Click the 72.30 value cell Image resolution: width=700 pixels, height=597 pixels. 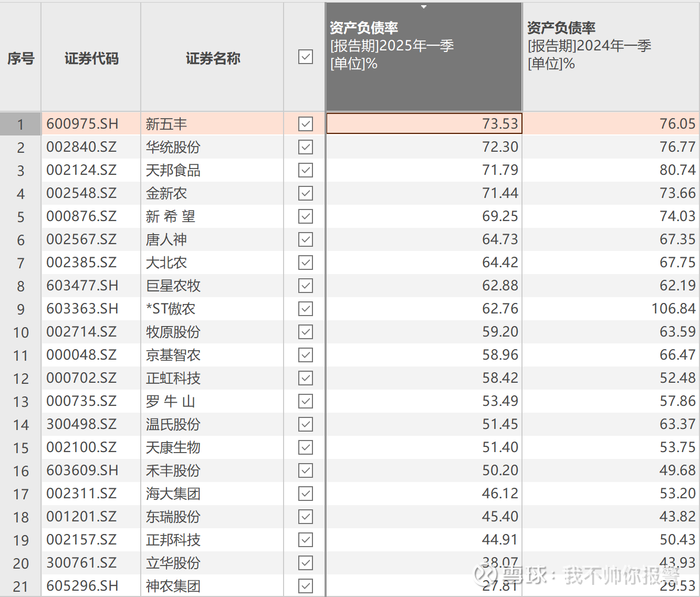coord(424,147)
